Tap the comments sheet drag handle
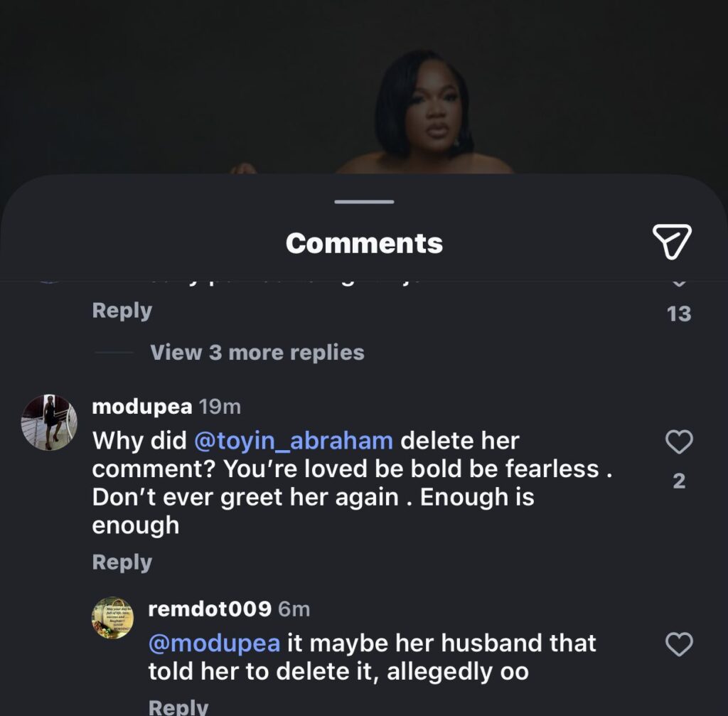Image resolution: width=728 pixels, height=716 pixels. (364, 202)
